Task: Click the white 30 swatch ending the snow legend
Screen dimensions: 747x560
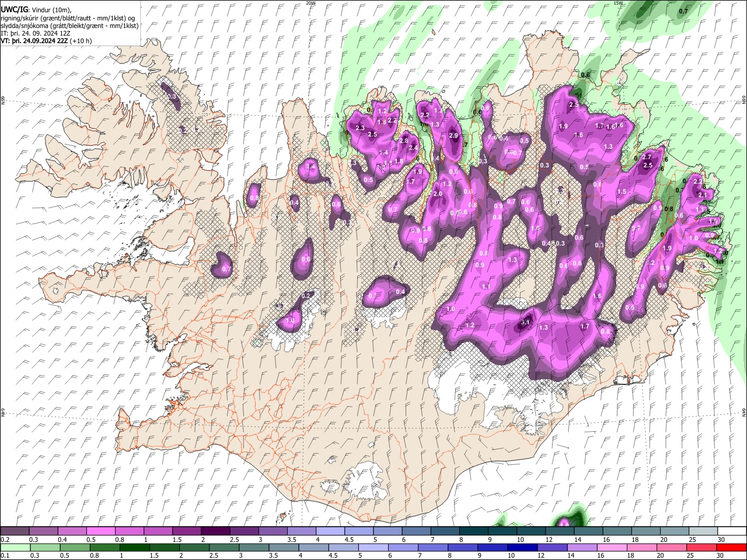Action: click(x=731, y=531)
